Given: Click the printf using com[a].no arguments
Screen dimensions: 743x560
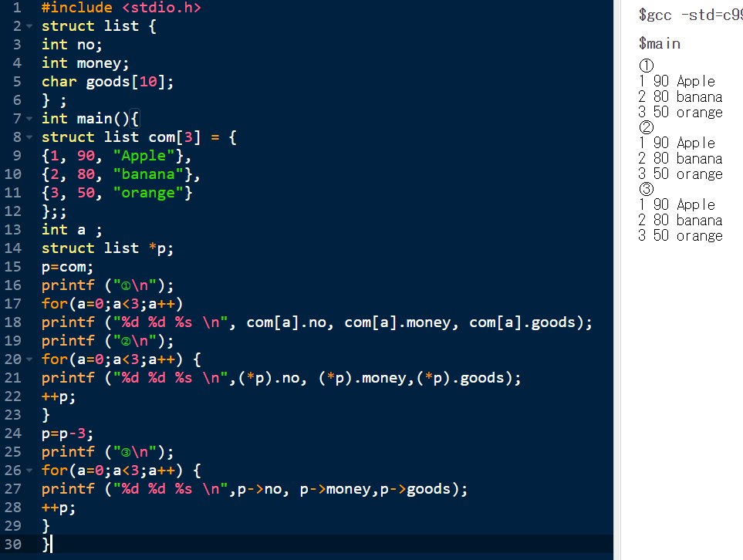Looking at the screenshot, I should pos(316,322).
